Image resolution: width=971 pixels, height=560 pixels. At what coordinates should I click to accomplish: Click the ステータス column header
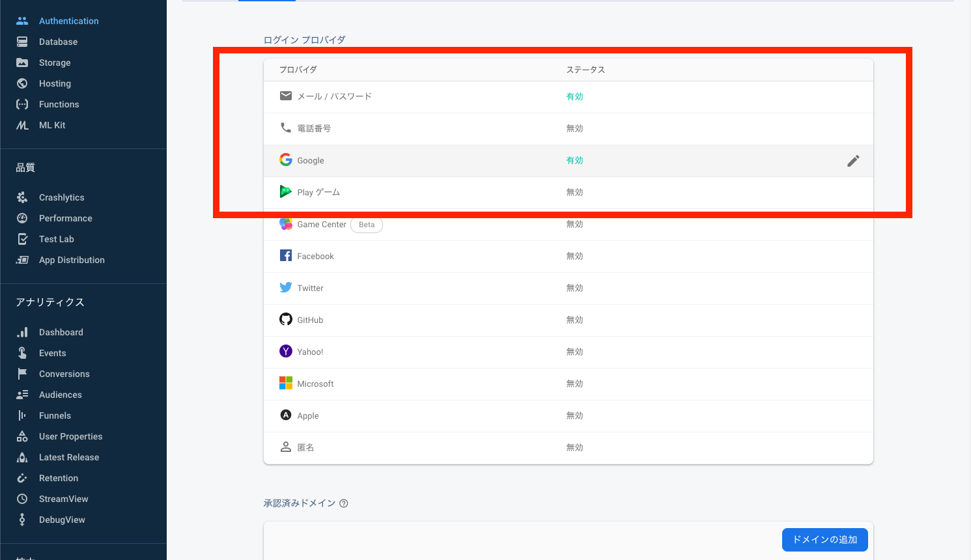pyautogui.click(x=585, y=70)
